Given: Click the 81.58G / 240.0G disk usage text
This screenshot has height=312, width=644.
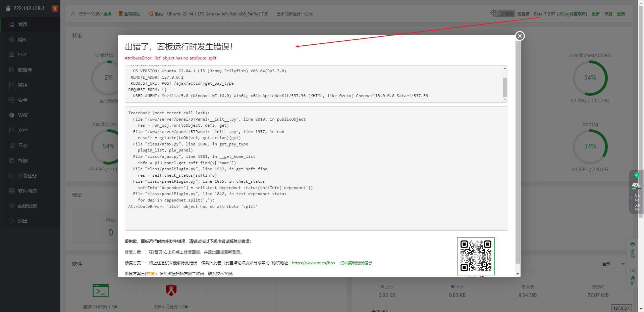Looking at the screenshot, I should [x=590, y=170].
